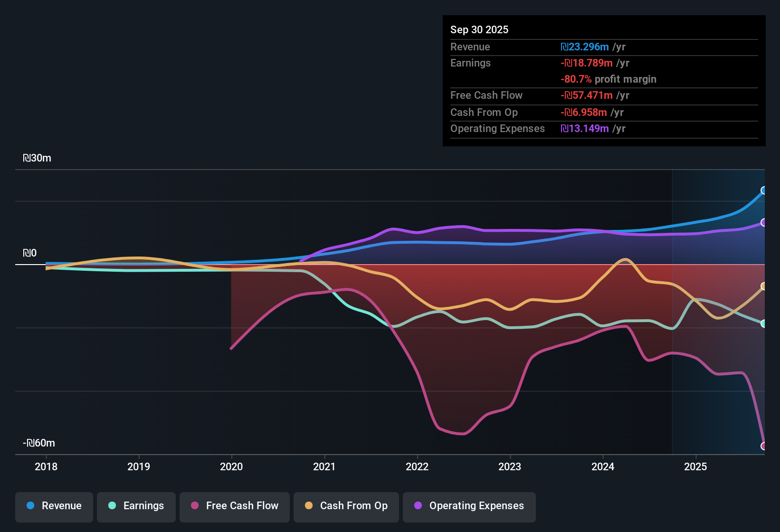
Task: Toggle the Revenue series visibility
Action: pos(54,506)
